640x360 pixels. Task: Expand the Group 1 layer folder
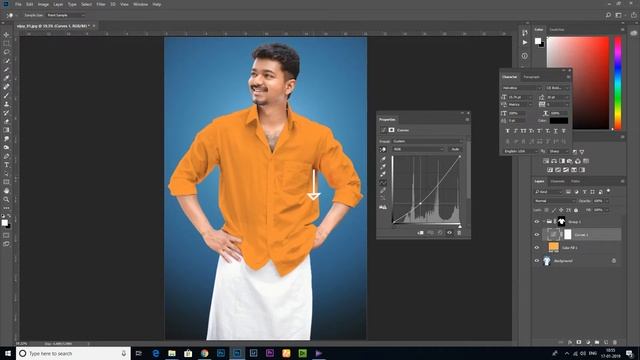coord(543,222)
